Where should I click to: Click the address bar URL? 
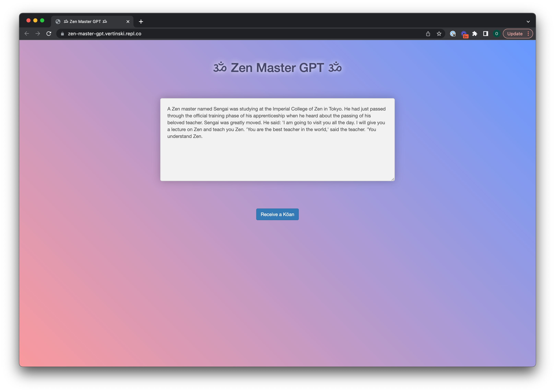[x=105, y=34]
